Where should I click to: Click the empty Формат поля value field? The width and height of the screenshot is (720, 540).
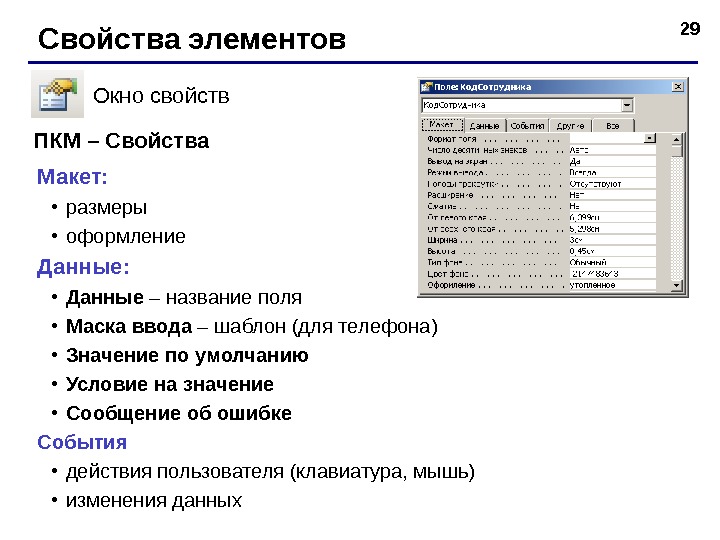click(606, 138)
